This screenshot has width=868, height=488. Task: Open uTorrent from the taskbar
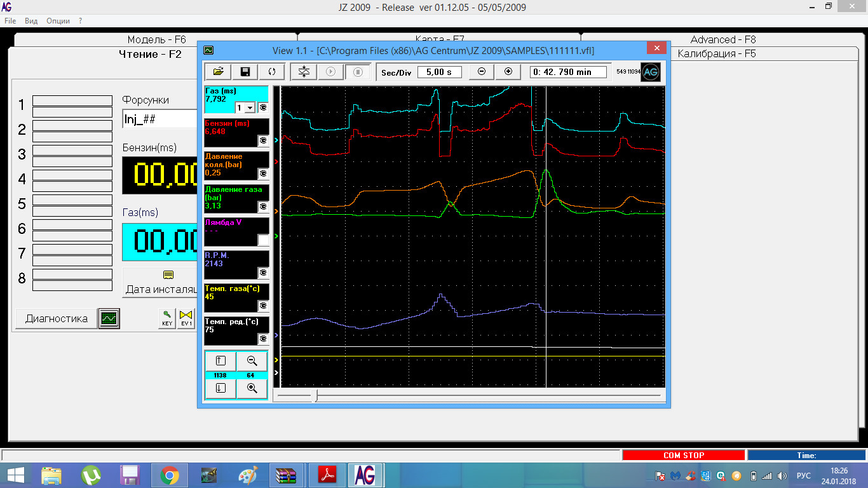click(92, 475)
